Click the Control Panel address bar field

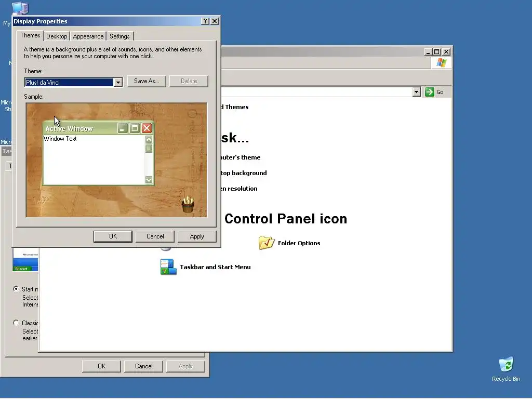point(317,92)
